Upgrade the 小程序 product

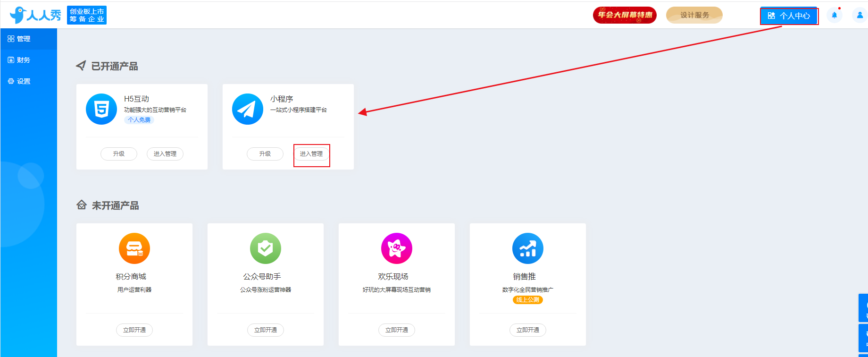[x=265, y=154]
